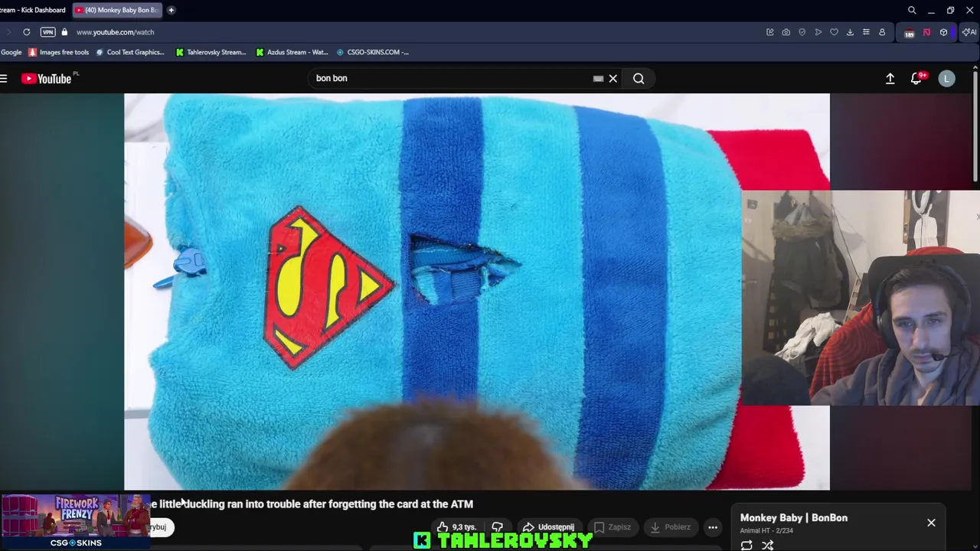Open the easy setup sliders icon
This screenshot has width=980, height=551.
[x=866, y=32]
